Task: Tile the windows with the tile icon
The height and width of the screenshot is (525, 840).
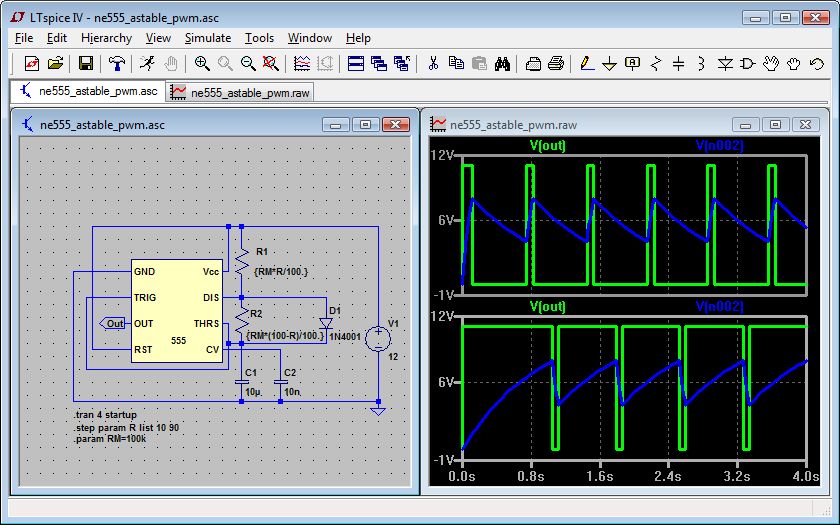Action: [356, 64]
